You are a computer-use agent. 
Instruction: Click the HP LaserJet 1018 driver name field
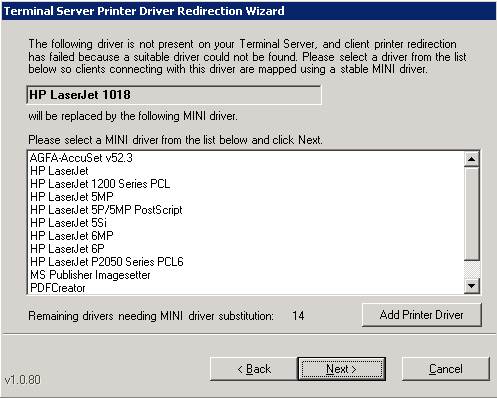174,95
